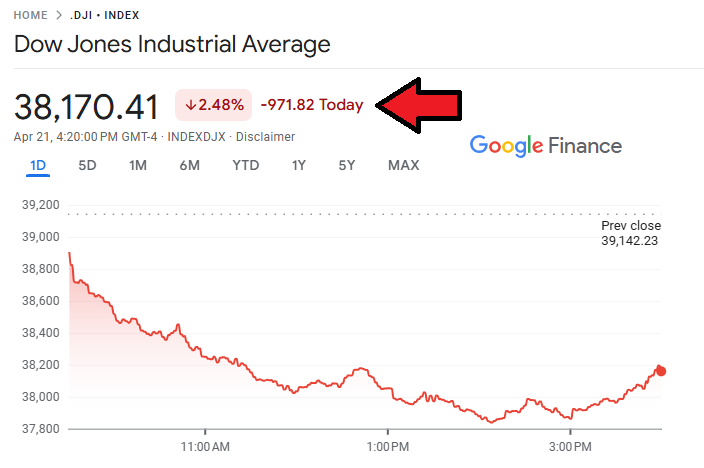Select the YTD range tab
The width and height of the screenshot is (704, 468).
point(246,165)
